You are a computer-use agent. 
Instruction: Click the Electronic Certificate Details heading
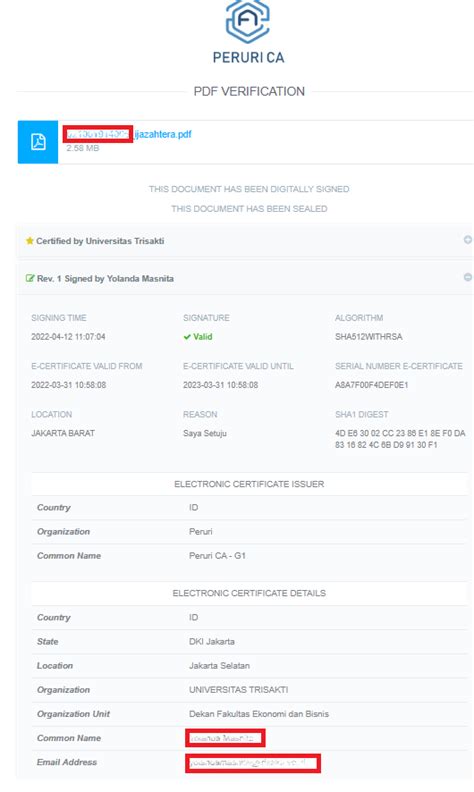(249, 593)
